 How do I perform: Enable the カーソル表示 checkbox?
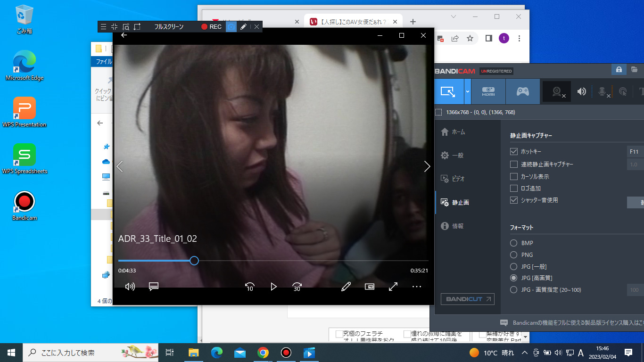point(514,176)
